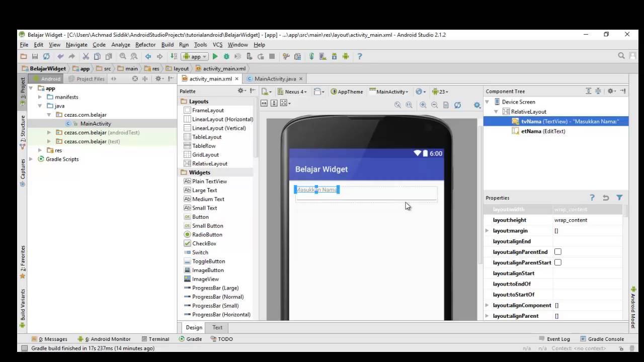Switch to MainActivity.java tab
Viewport: 644px width, 362px height.
275,79
